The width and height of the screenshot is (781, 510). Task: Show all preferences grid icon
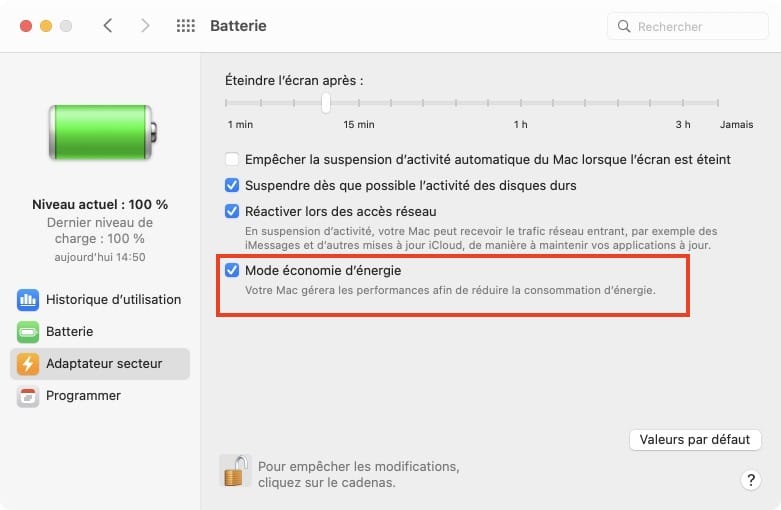[186, 26]
